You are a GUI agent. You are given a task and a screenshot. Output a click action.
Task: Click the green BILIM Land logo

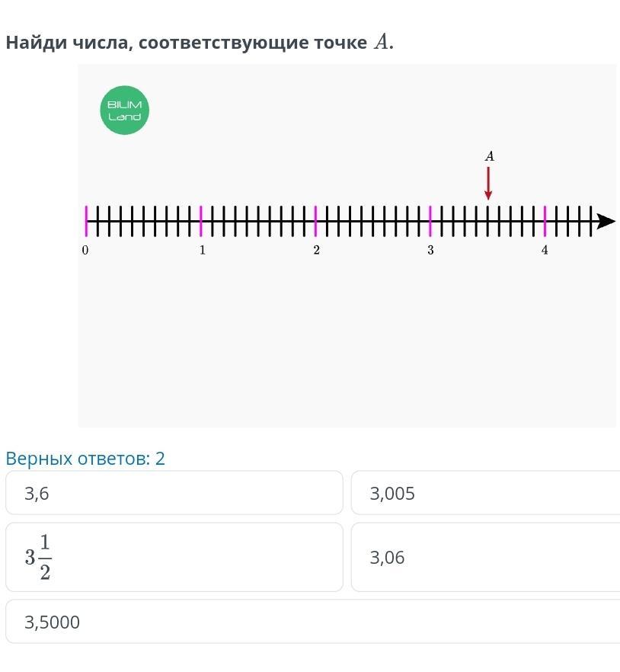tap(124, 110)
